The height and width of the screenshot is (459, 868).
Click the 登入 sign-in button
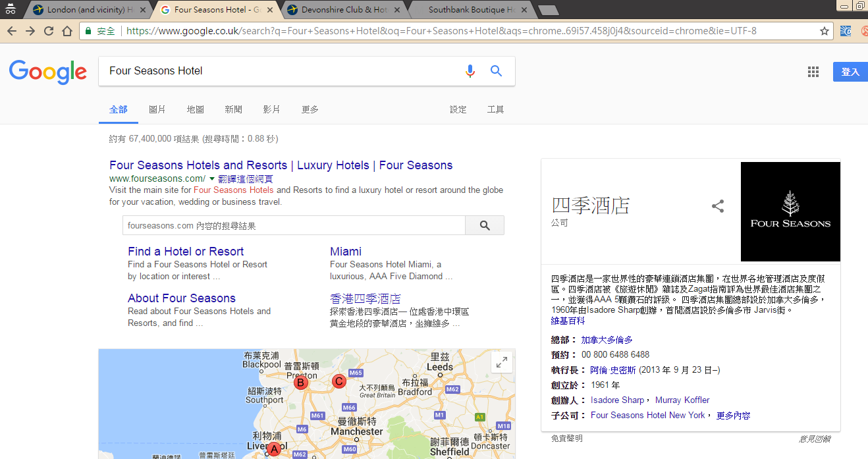[x=850, y=72]
